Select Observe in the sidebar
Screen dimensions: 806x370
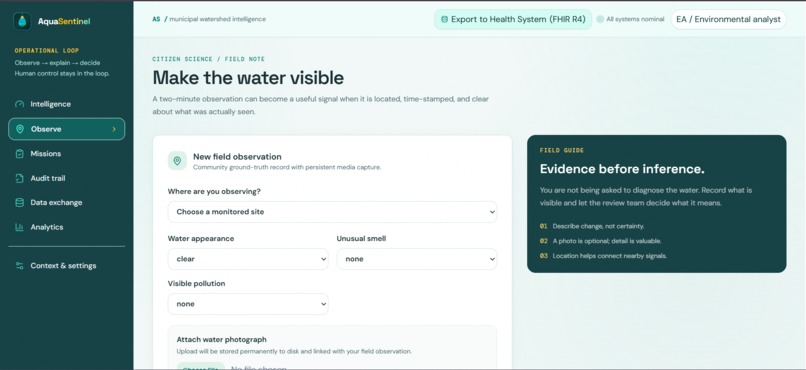[x=66, y=129]
